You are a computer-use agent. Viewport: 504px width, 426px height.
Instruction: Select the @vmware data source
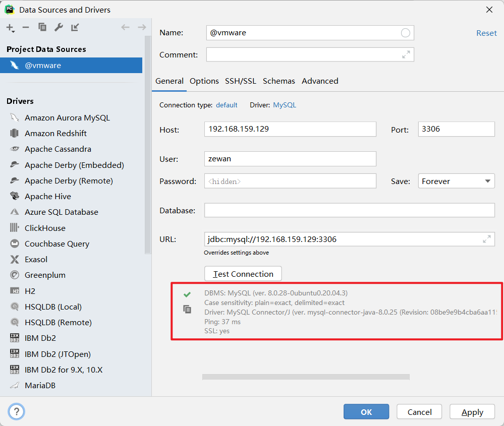(x=71, y=65)
